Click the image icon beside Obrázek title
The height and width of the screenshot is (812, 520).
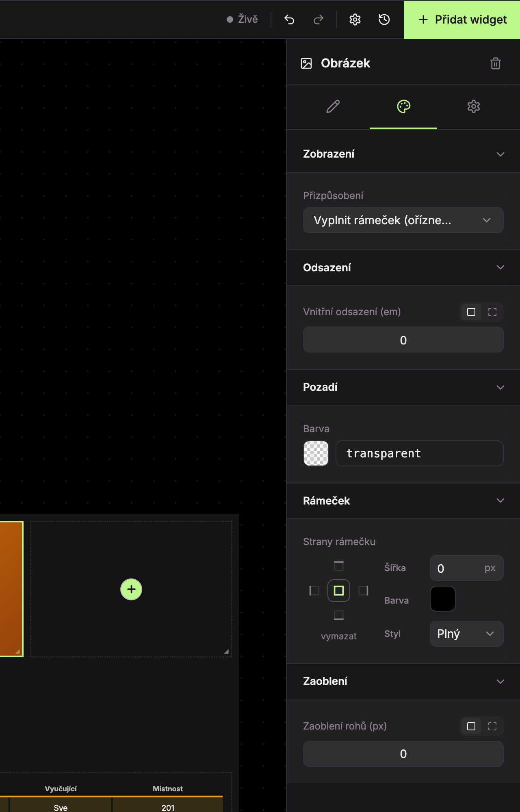[x=306, y=63]
